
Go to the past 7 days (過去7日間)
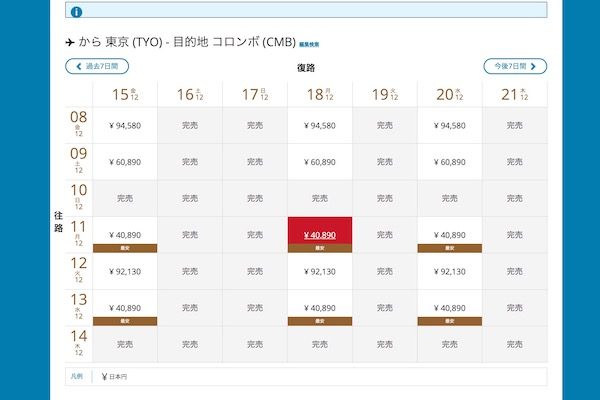tap(97, 66)
